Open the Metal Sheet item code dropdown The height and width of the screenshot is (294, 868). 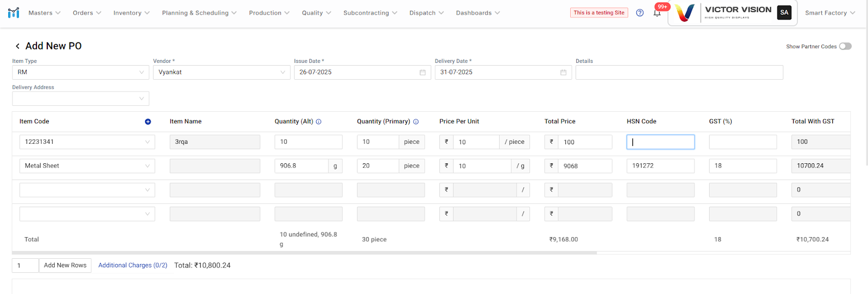[x=87, y=166]
